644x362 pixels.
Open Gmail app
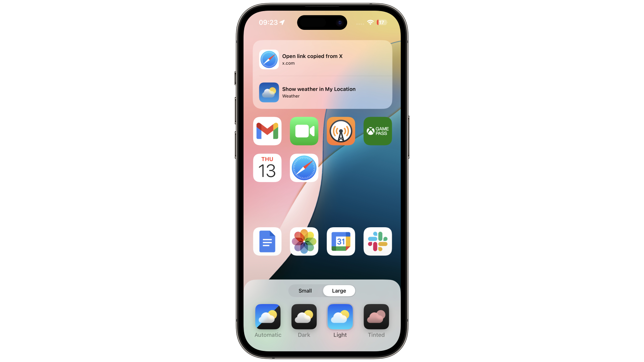(x=267, y=131)
